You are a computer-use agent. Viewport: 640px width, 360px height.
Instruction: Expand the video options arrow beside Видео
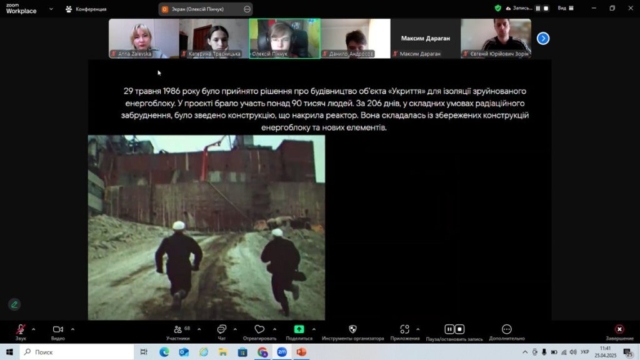coord(73,329)
